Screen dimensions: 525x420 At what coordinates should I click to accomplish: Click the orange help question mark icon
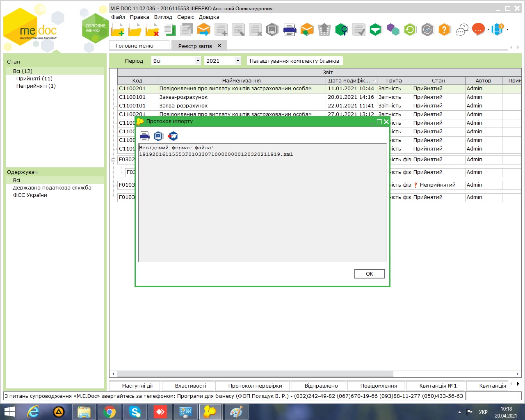click(445, 30)
